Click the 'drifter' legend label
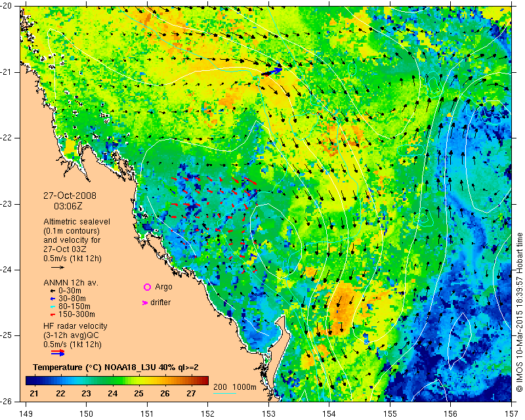The image size is (525, 420). point(160,303)
